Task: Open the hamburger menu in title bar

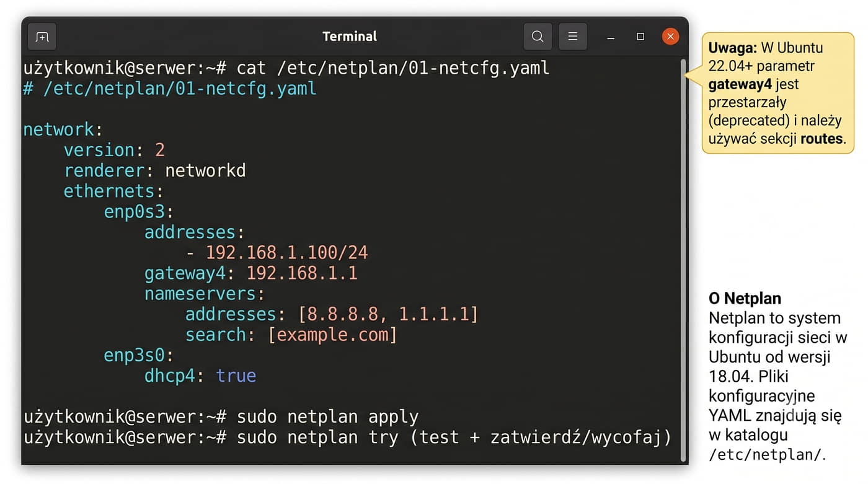Action: [x=573, y=37]
